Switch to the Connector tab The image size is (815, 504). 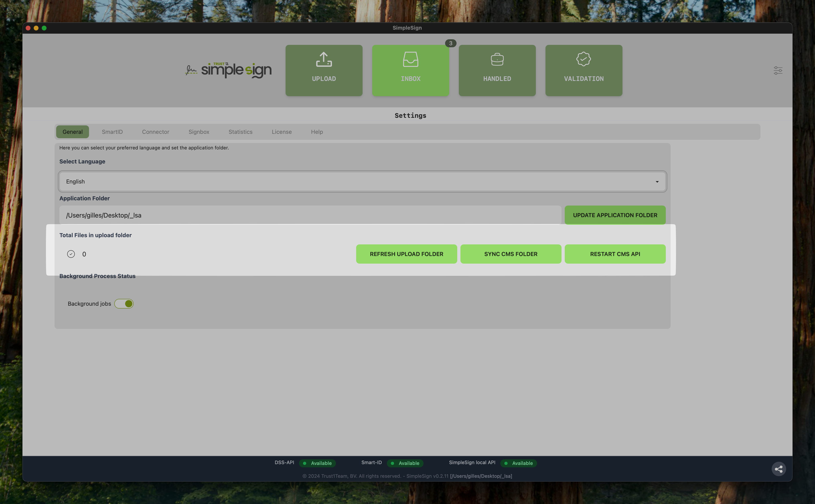point(155,132)
